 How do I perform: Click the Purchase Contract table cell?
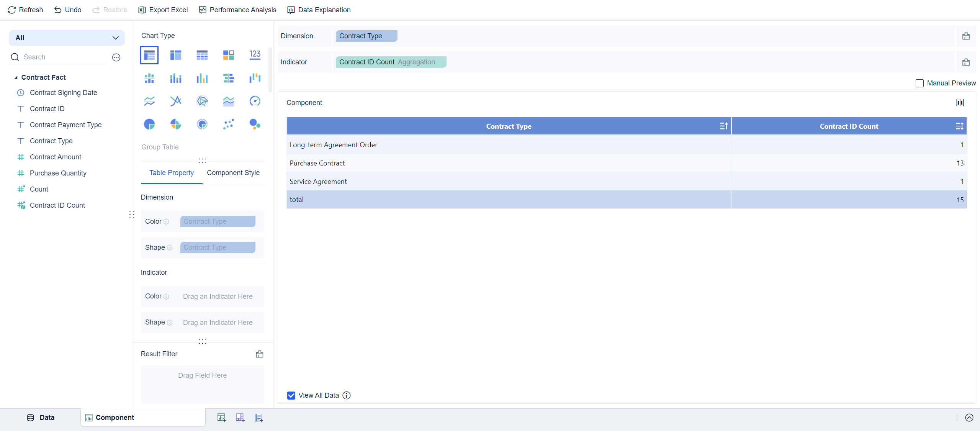(x=509, y=163)
